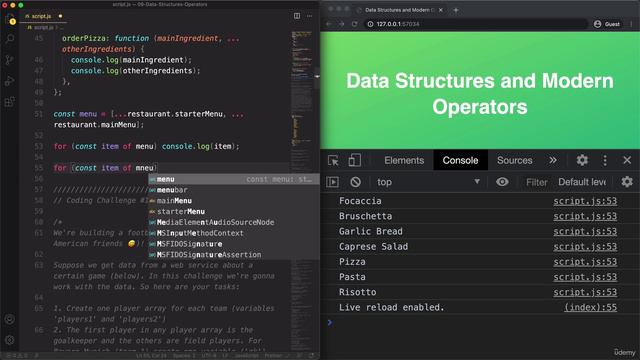
Task: Open script.js:53 link beside Pasta
Action: [x=585, y=277]
